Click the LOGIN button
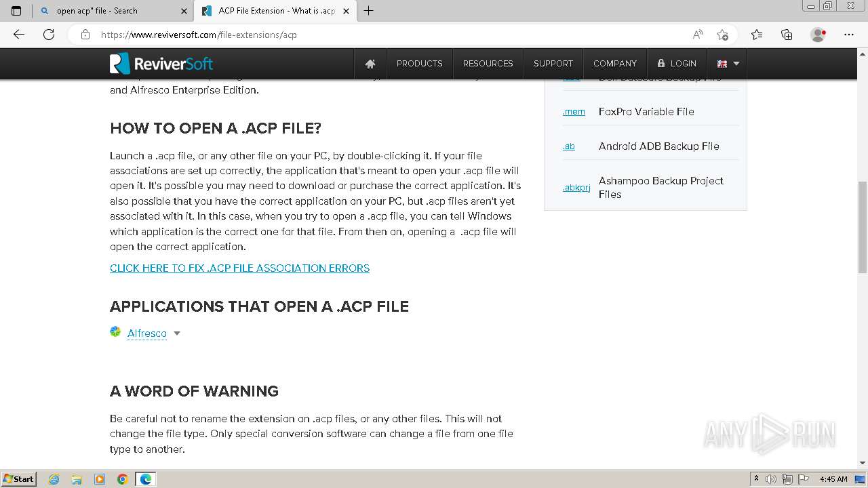The image size is (868, 488). (x=677, y=64)
